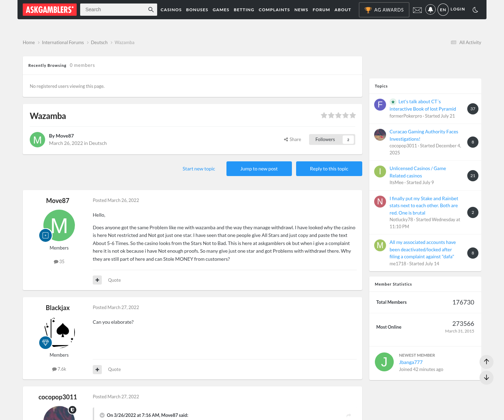Click cocopop3011's moderator shield badge
This screenshot has height=420, width=504.
[x=72, y=410]
